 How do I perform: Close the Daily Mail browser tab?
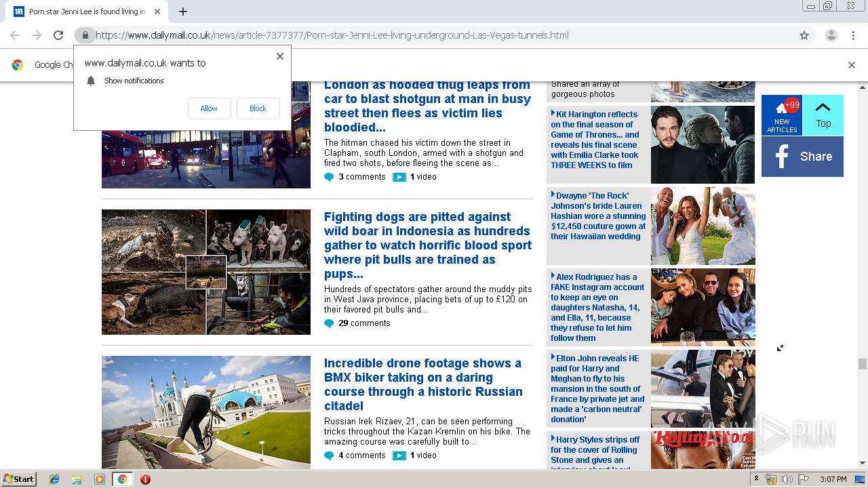pyautogui.click(x=157, y=12)
